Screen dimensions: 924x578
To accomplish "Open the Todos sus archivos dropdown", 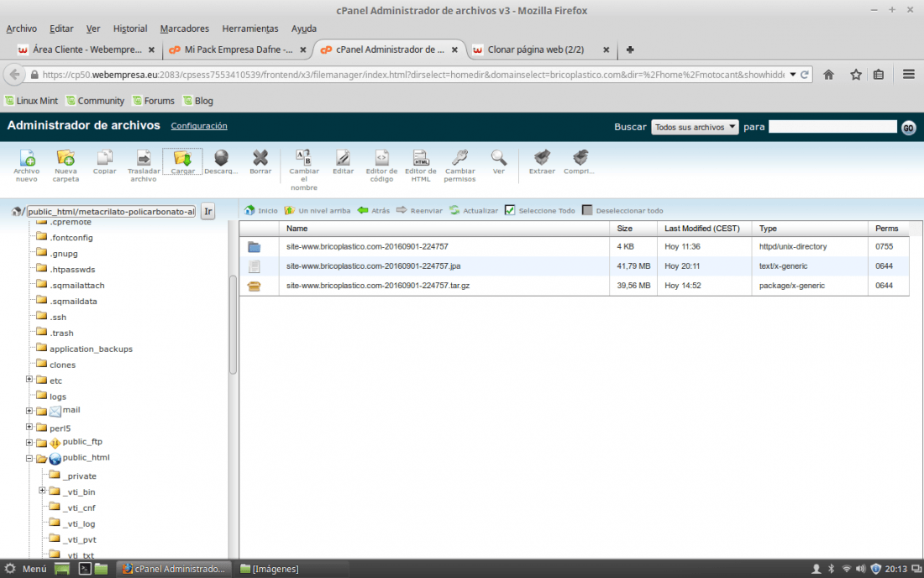I will [695, 127].
